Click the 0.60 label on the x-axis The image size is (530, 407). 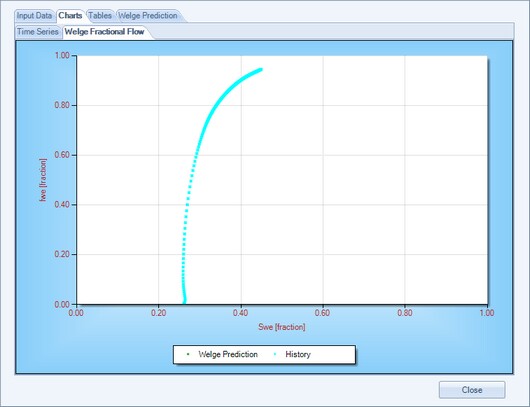tap(322, 313)
